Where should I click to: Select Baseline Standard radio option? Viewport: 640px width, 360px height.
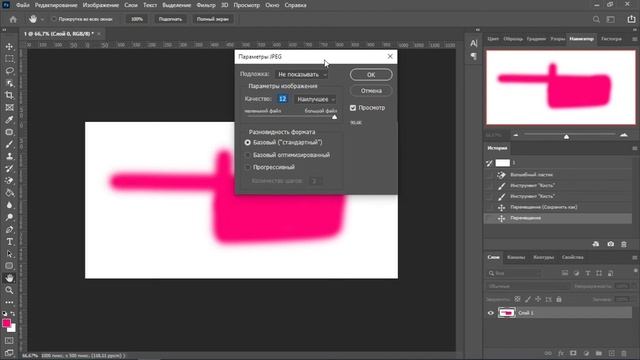247,142
